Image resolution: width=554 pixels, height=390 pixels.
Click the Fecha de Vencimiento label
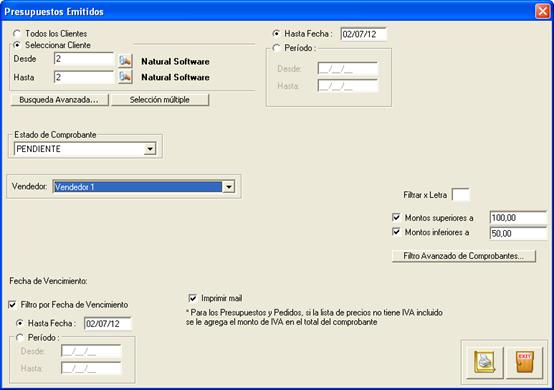pyautogui.click(x=48, y=281)
